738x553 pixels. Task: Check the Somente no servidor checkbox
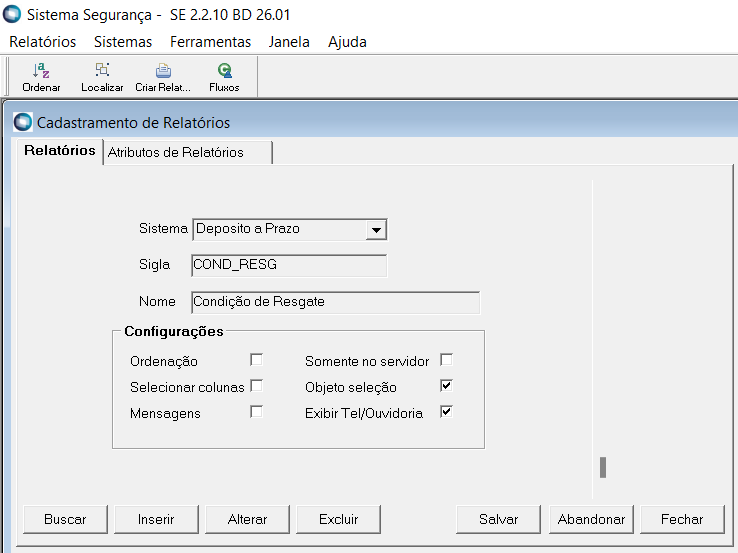coord(447,359)
